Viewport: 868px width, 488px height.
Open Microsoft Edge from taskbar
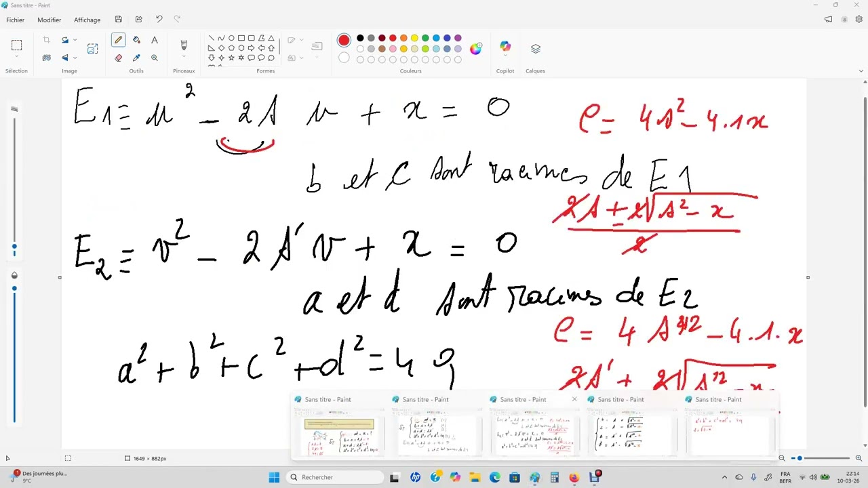(495, 477)
